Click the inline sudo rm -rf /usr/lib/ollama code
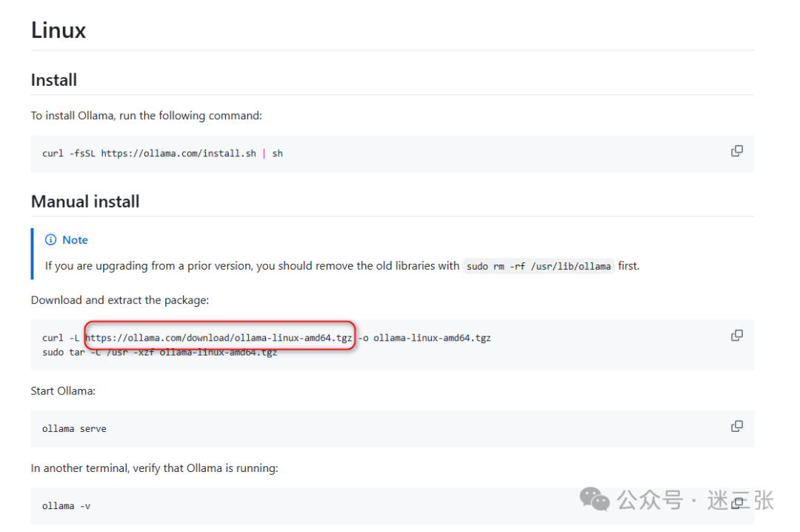 point(539,266)
